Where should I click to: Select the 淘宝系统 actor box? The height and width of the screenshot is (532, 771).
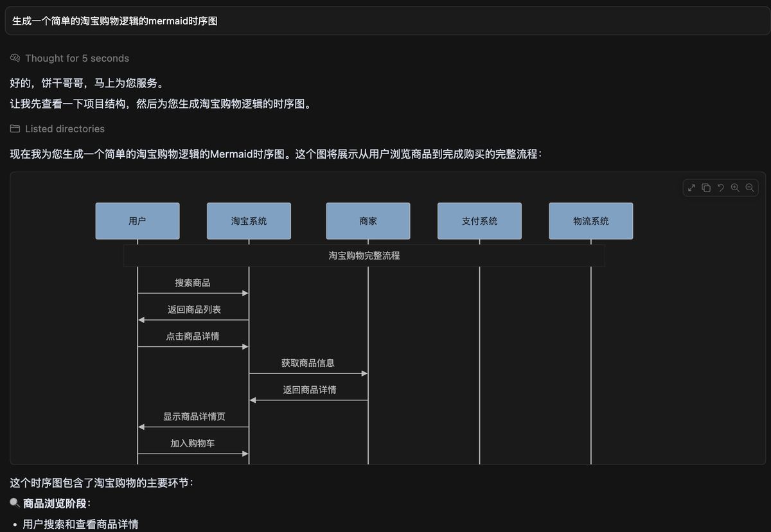pyautogui.click(x=249, y=220)
